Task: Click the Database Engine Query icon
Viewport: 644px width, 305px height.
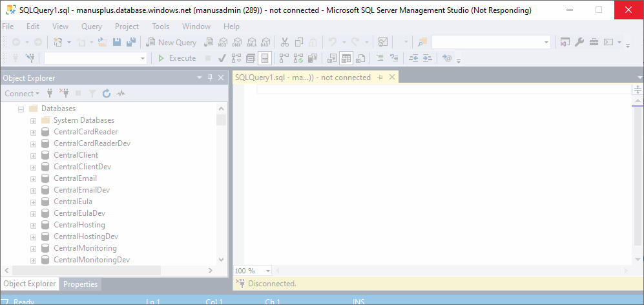Action: coord(209,42)
